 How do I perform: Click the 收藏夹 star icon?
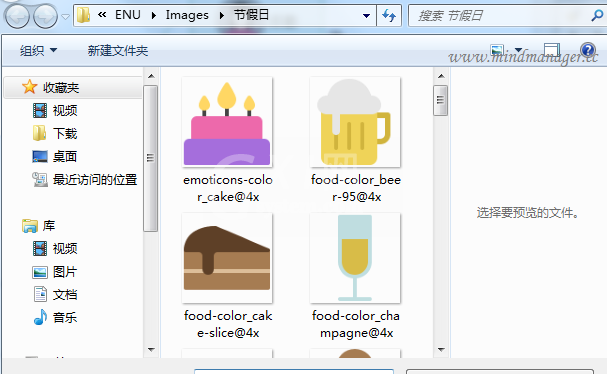(x=29, y=87)
